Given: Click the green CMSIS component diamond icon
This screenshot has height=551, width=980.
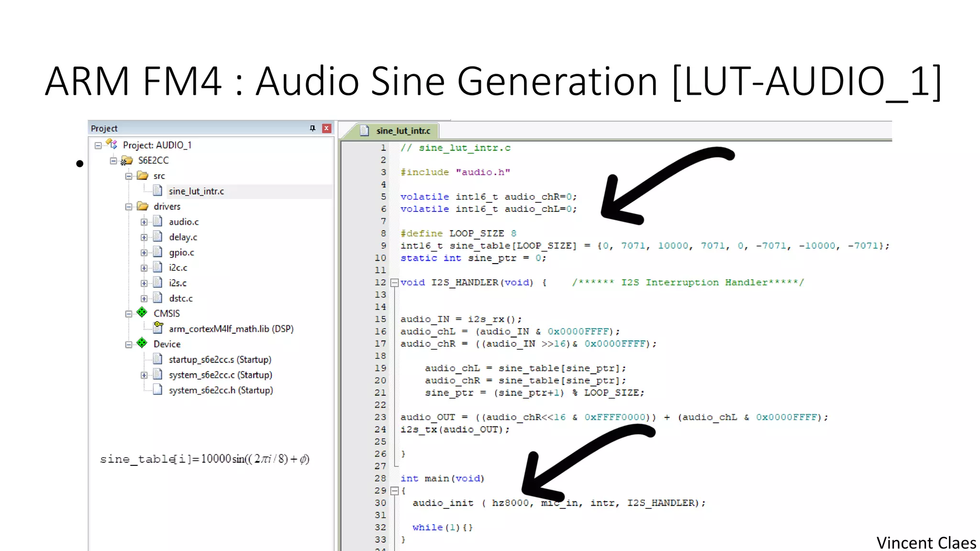Looking at the screenshot, I should tap(142, 312).
